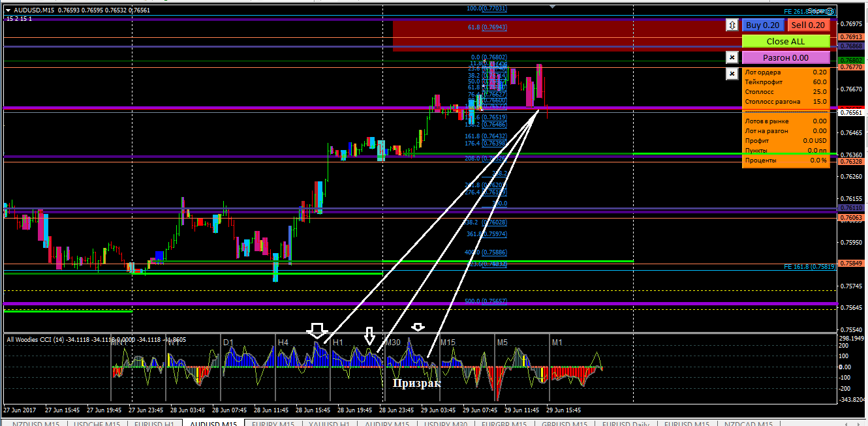Click the M15 timeframe label in CCI panel
Screen dimensions: 868x426
448,342
